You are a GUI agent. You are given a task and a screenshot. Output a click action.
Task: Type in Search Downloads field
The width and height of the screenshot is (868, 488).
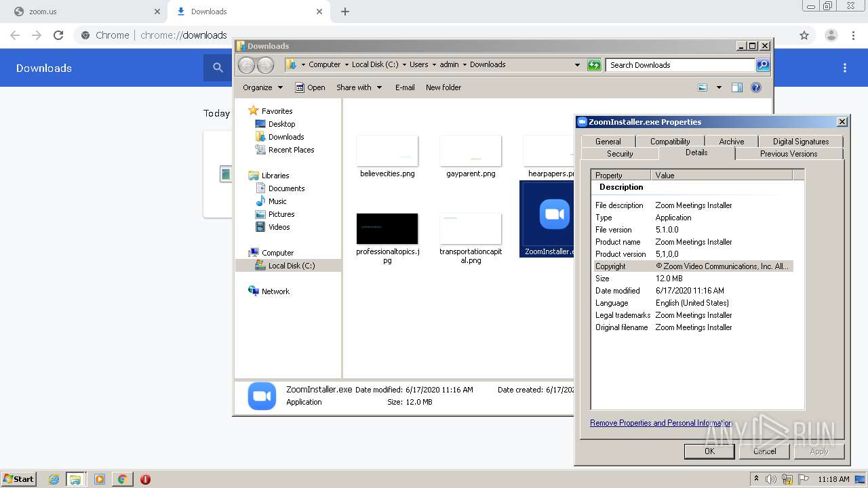pyautogui.click(x=680, y=65)
